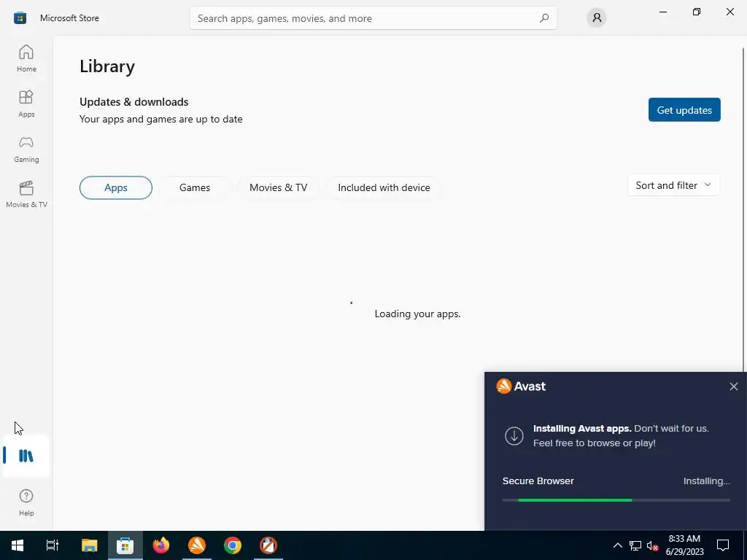The image size is (747, 560).
Task: Select the Library icon in sidebar
Action: [x=26, y=456]
